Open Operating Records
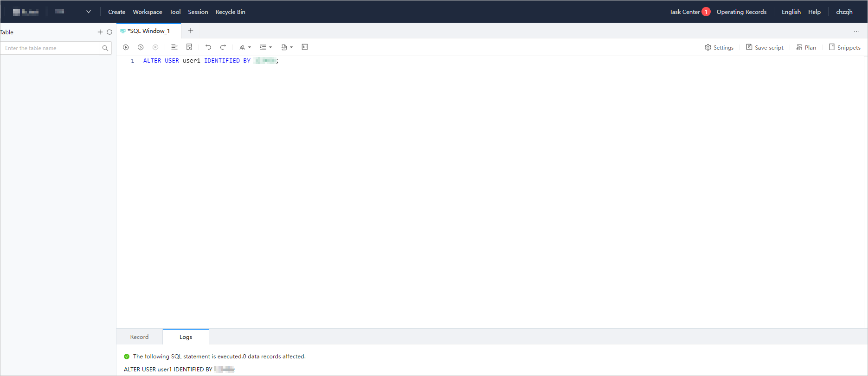This screenshot has height=376, width=868. click(x=741, y=12)
